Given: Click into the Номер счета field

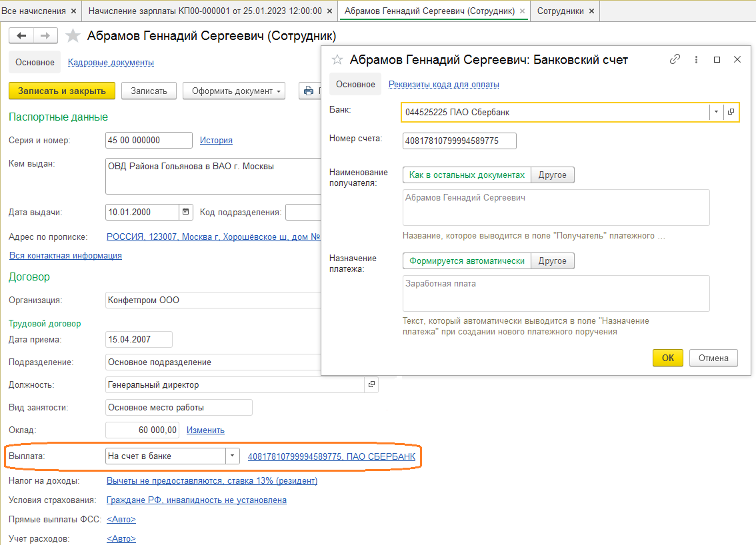Looking at the screenshot, I should point(459,141).
